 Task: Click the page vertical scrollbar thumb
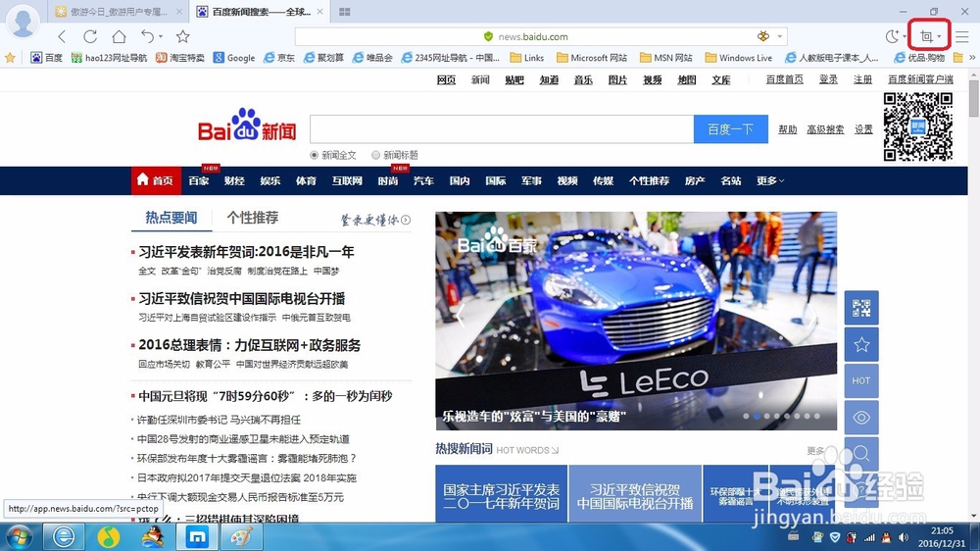(974, 97)
